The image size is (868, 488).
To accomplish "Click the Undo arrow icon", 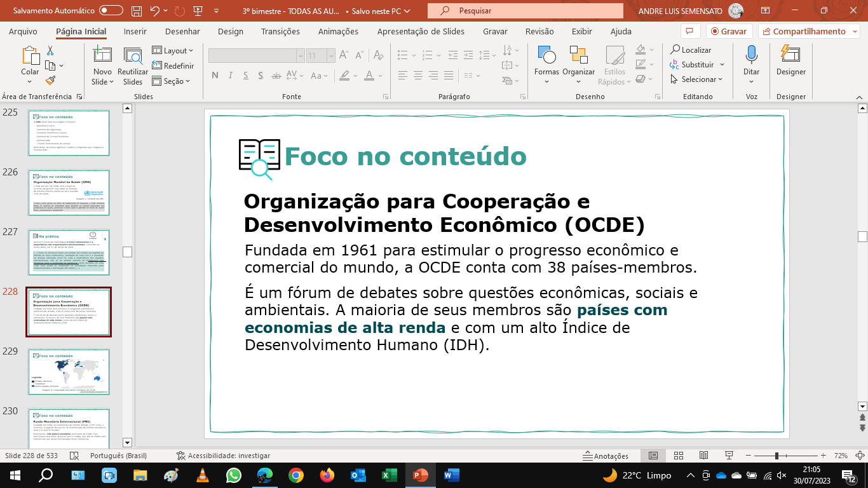I will (155, 11).
